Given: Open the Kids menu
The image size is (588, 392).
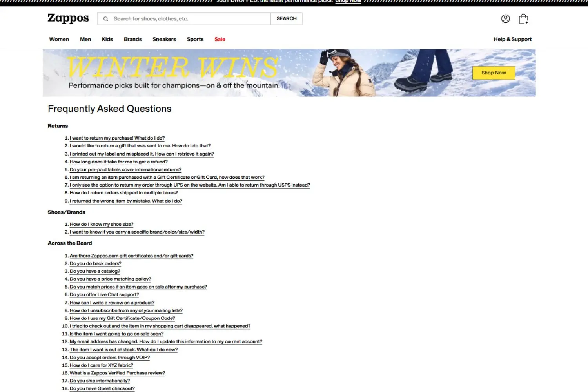Looking at the screenshot, I should pyautogui.click(x=107, y=39).
